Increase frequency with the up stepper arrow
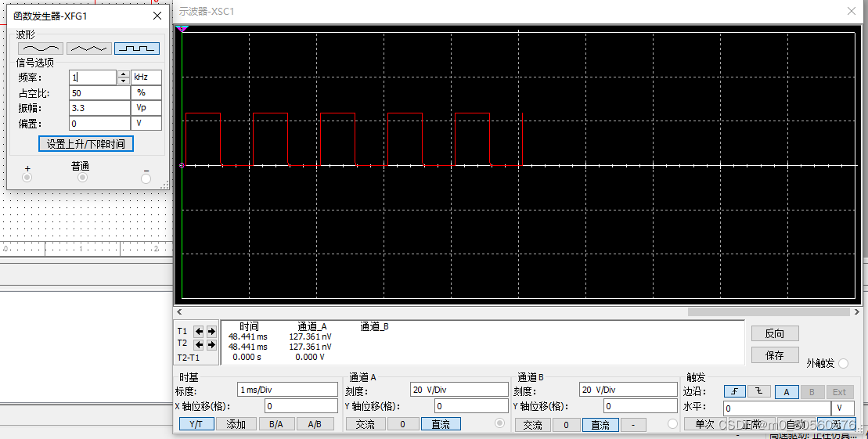The width and height of the screenshot is (868, 439). click(124, 74)
